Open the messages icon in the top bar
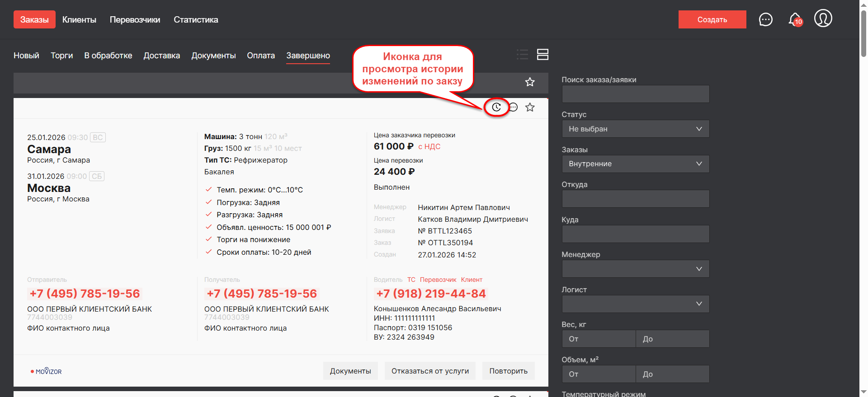This screenshot has height=397, width=868. pyautogui.click(x=765, y=19)
